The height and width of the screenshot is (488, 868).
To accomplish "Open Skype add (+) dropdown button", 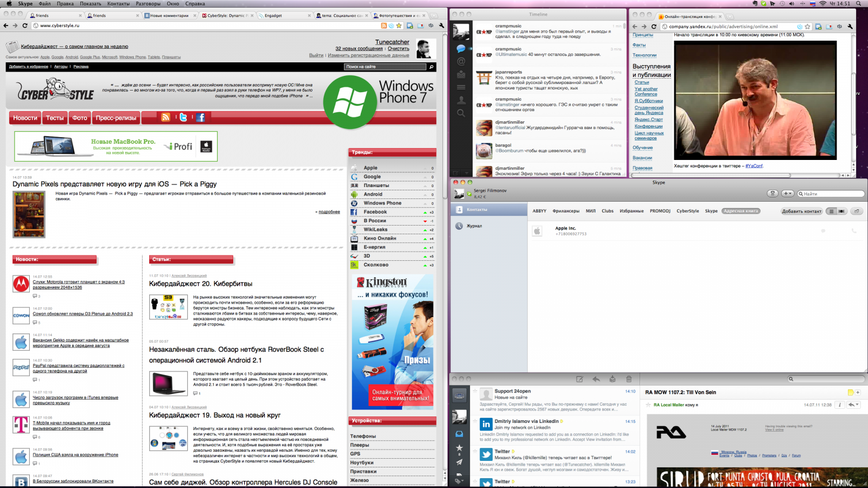I will pyautogui.click(x=788, y=194).
